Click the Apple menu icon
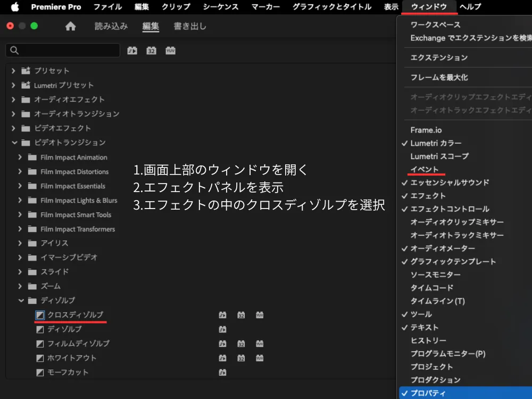This screenshot has width=532, height=399. (14, 7)
